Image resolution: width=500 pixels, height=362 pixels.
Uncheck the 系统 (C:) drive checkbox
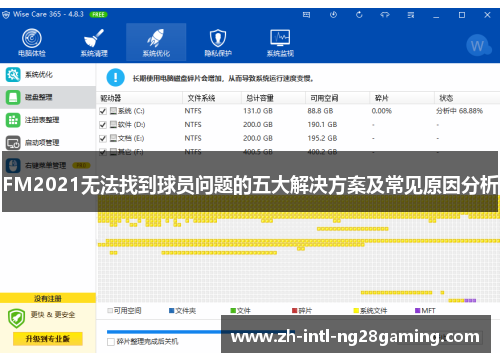click(103, 111)
